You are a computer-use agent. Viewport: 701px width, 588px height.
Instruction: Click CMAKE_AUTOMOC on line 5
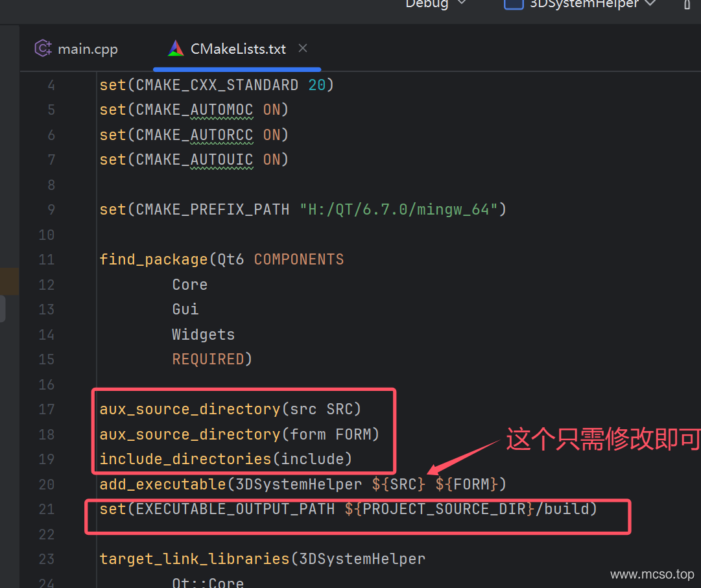pyautogui.click(x=194, y=110)
